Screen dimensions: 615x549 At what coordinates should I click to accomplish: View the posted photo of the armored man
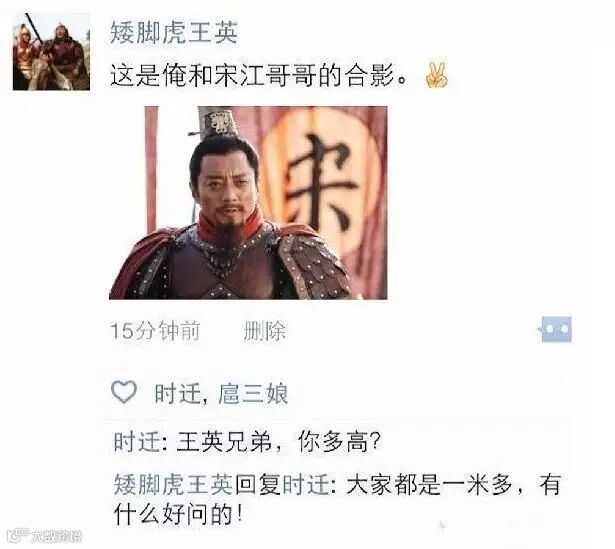(x=248, y=203)
